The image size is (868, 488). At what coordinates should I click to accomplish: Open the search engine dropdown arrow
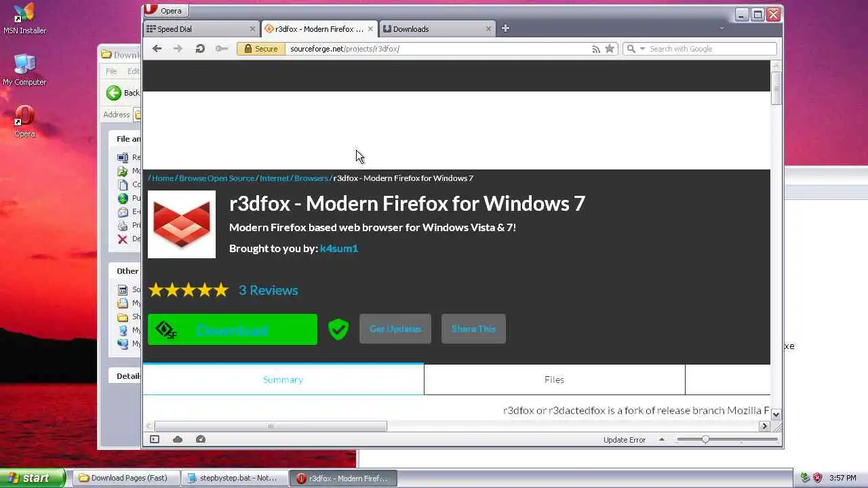coord(642,49)
